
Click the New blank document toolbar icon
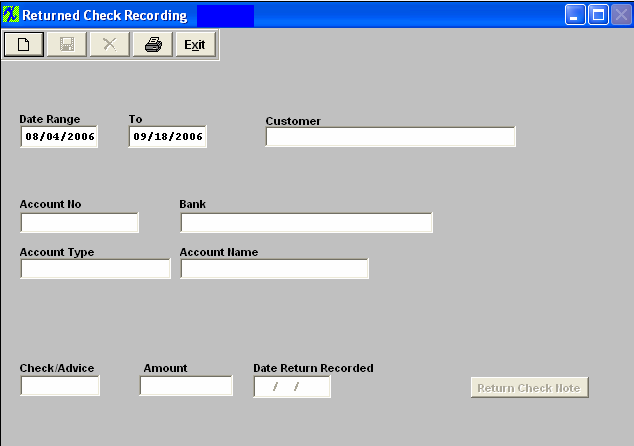point(24,44)
